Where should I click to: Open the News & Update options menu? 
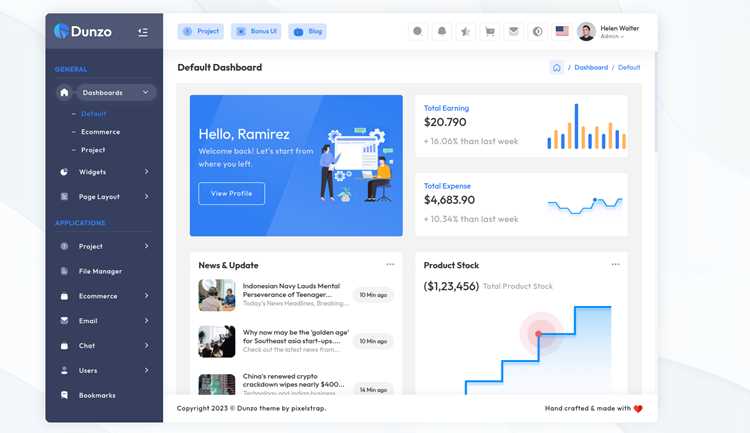(390, 264)
